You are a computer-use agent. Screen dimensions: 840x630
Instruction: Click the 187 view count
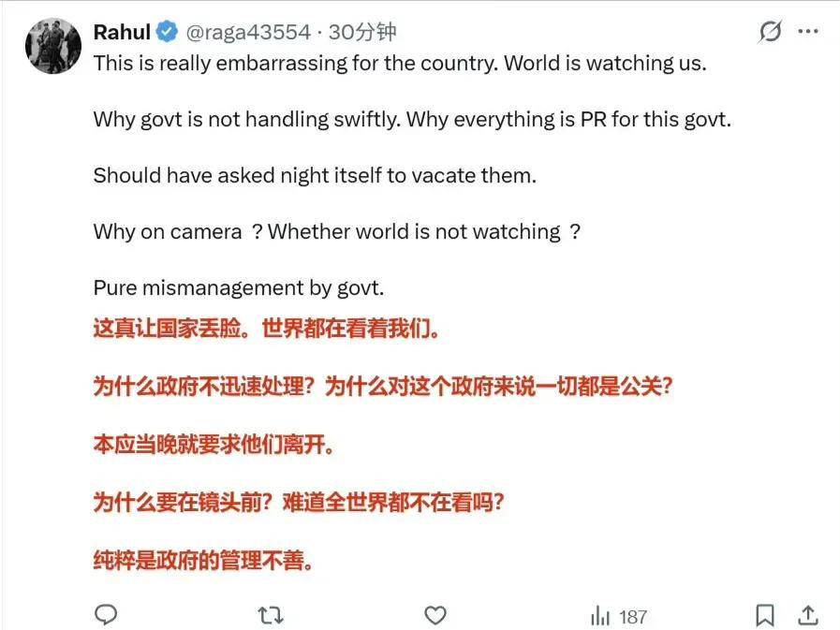click(x=633, y=617)
